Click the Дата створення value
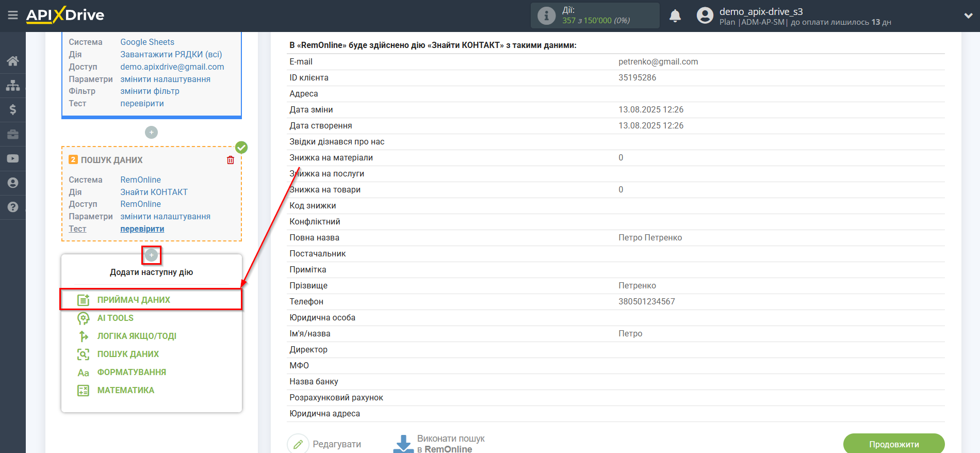Viewport: 980px width, 453px height. (x=651, y=126)
